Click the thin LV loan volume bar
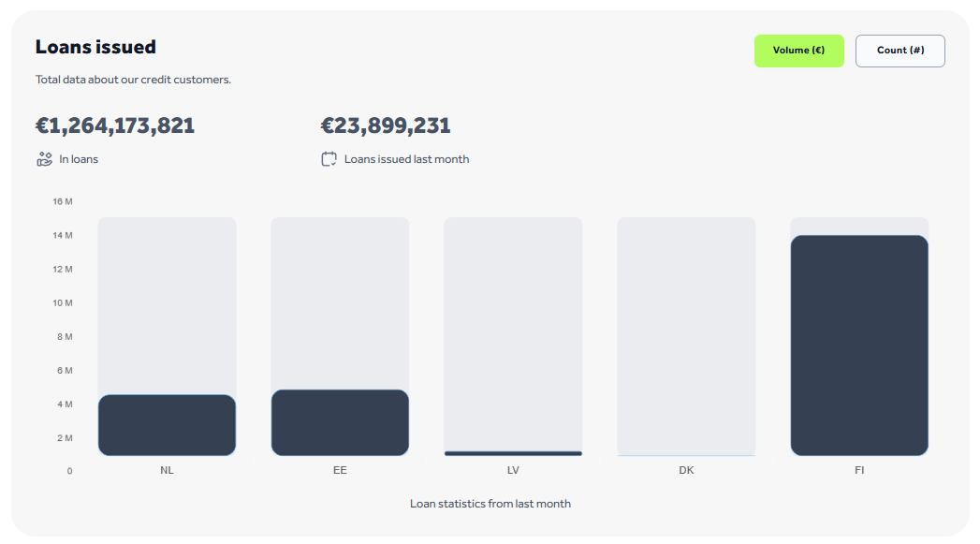 click(x=513, y=453)
